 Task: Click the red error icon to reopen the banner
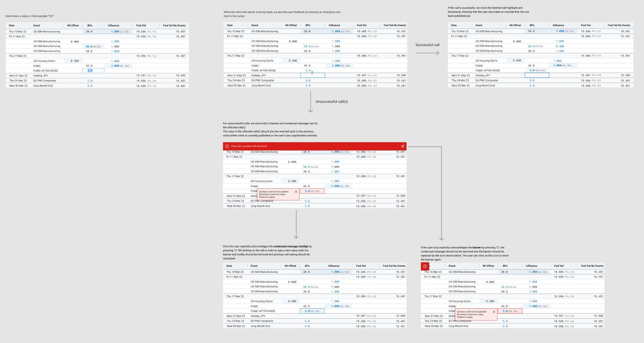click(425, 266)
